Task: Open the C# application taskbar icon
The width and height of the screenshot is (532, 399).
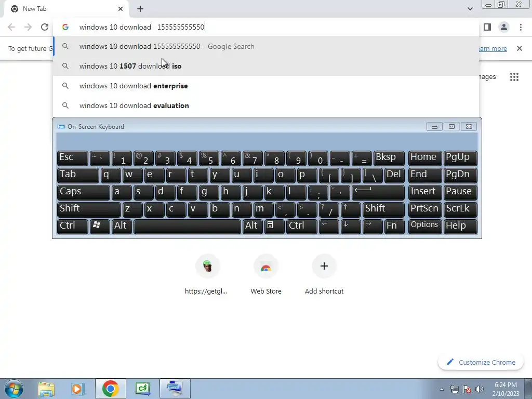Action: (143, 389)
